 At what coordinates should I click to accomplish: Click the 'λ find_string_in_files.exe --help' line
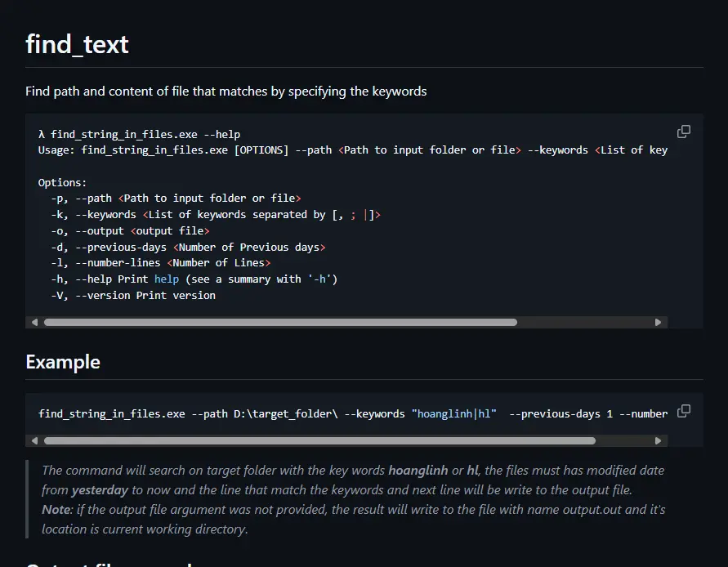[x=139, y=135]
